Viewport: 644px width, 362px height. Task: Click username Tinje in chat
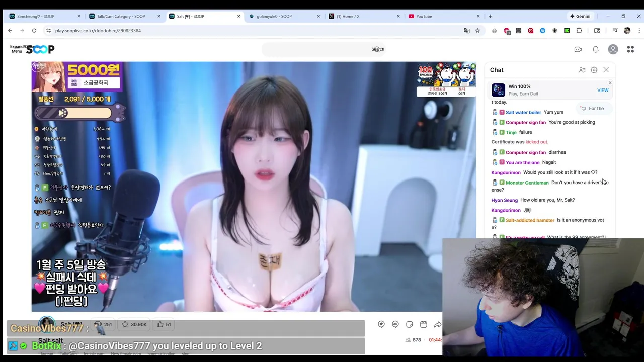511,132
